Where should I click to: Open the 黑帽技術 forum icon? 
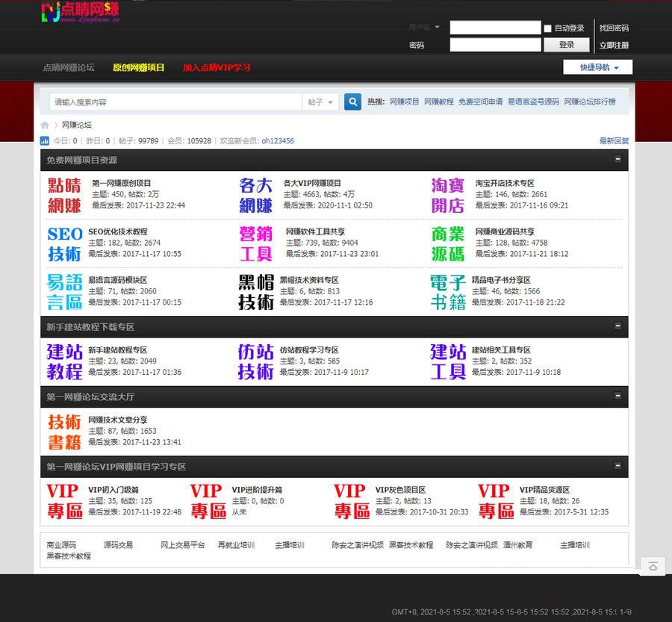(256, 292)
